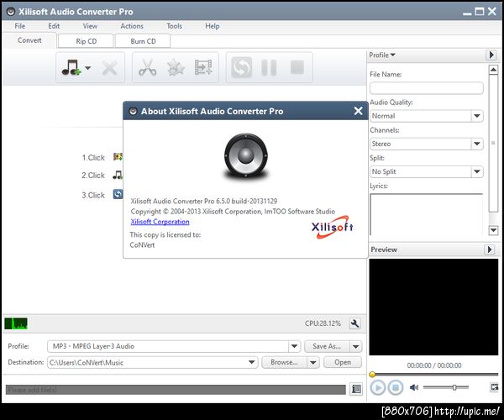504x420 pixels.
Task: Start conversion with the Convert icon
Action: (x=242, y=67)
